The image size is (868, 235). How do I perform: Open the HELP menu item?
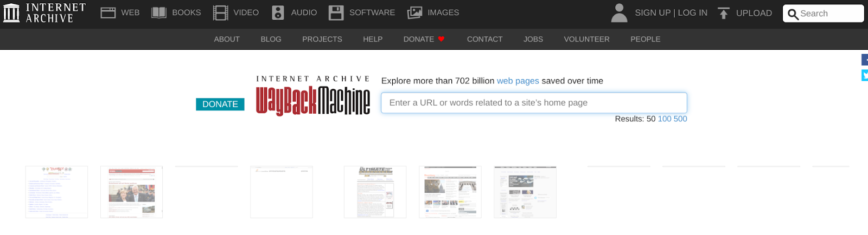[373, 39]
